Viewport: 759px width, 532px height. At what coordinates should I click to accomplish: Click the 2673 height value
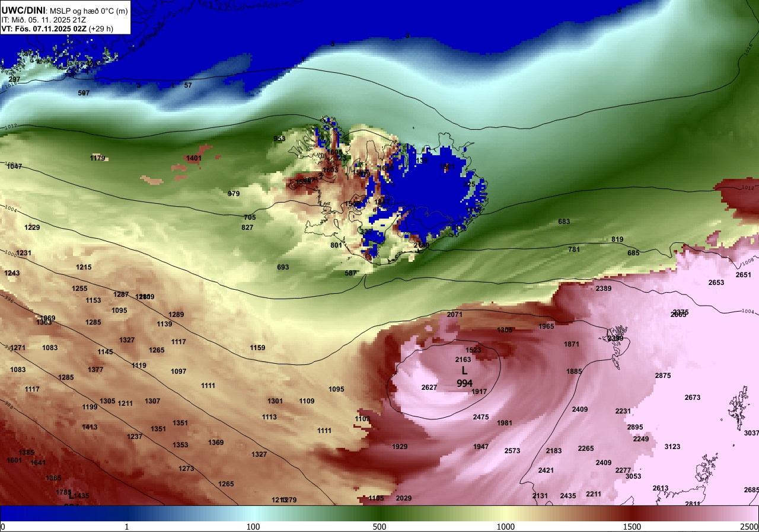tap(693, 398)
